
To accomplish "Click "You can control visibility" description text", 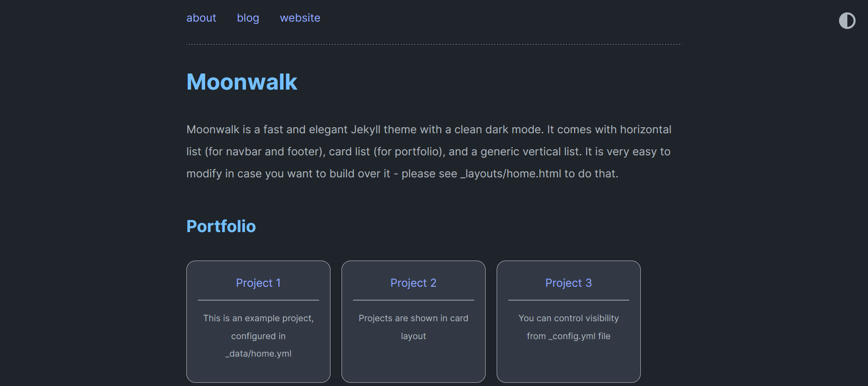I will 568,318.
